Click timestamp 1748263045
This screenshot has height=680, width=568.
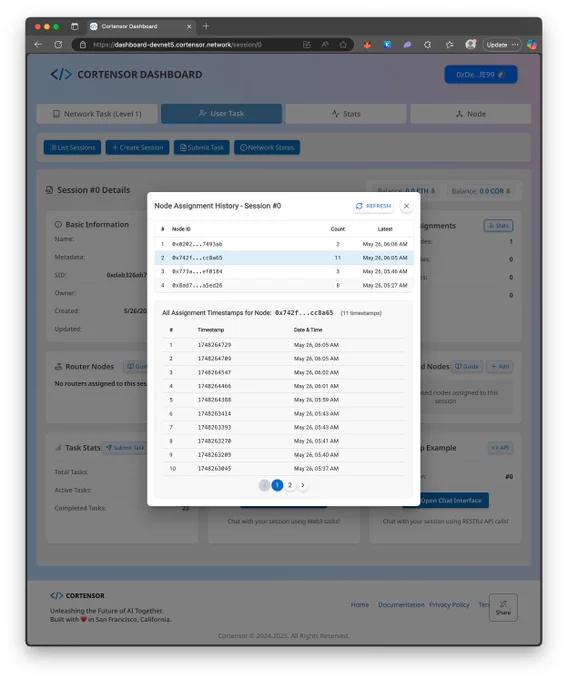(x=214, y=468)
